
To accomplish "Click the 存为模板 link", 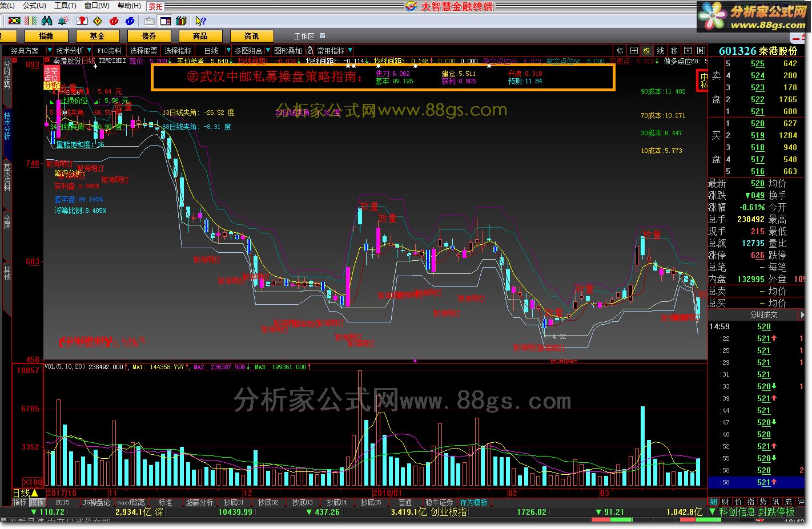I will click(473, 502).
